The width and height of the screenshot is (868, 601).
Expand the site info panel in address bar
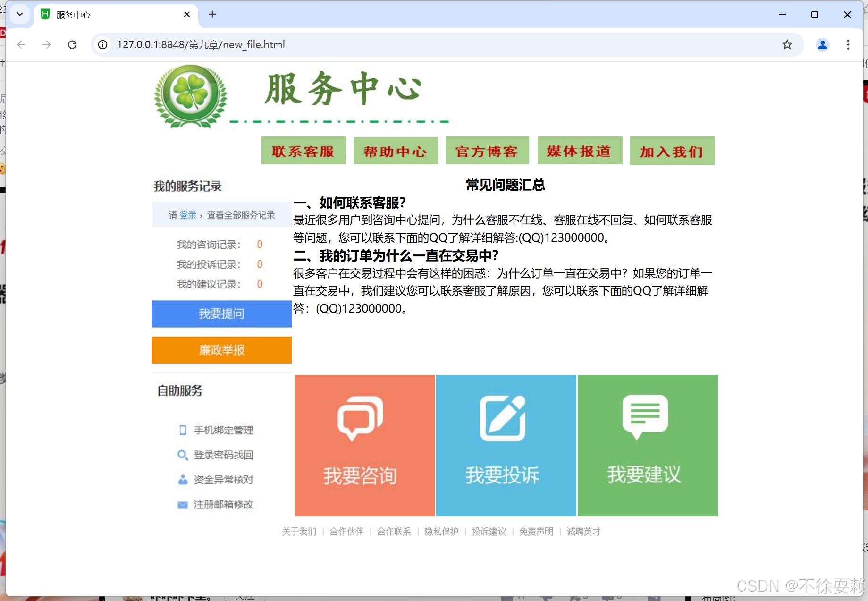click(102, 44)
